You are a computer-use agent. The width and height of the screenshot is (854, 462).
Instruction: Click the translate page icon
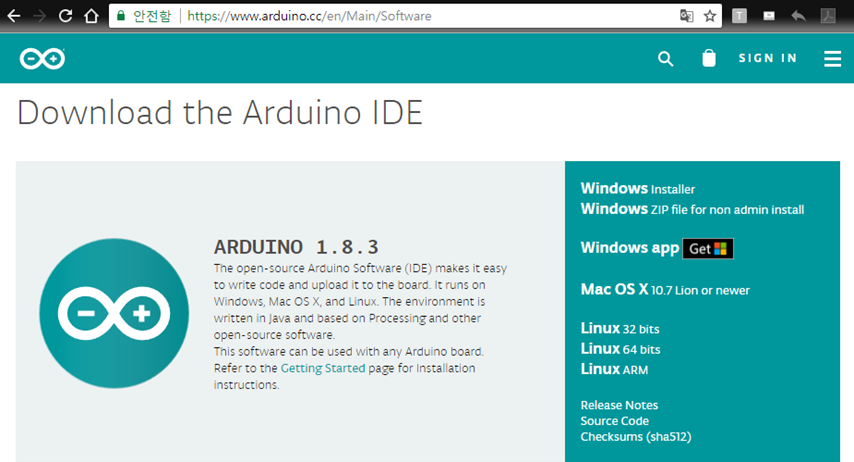(x=687, y=16)
